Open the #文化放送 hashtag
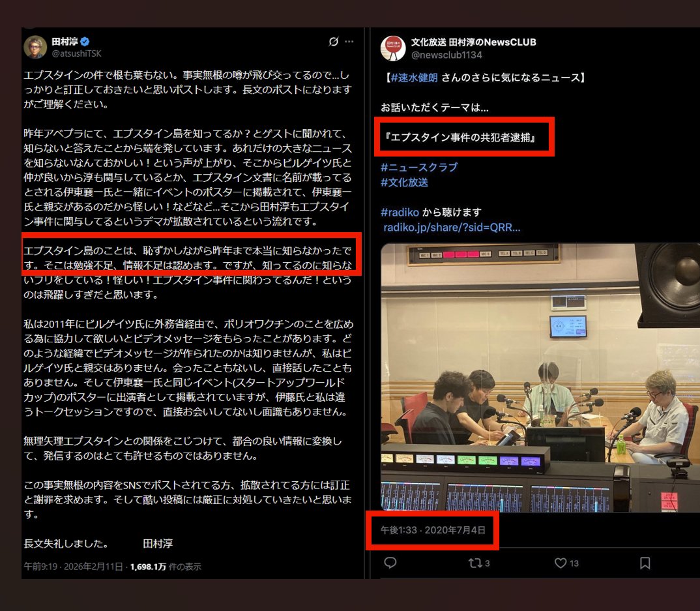700x611 pixels. click(404, 182)
